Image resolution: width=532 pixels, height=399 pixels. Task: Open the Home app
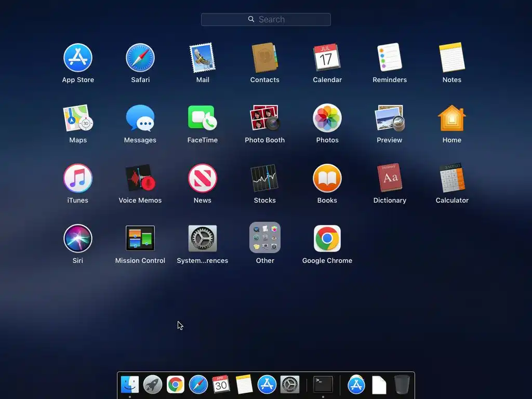[452, 118]
